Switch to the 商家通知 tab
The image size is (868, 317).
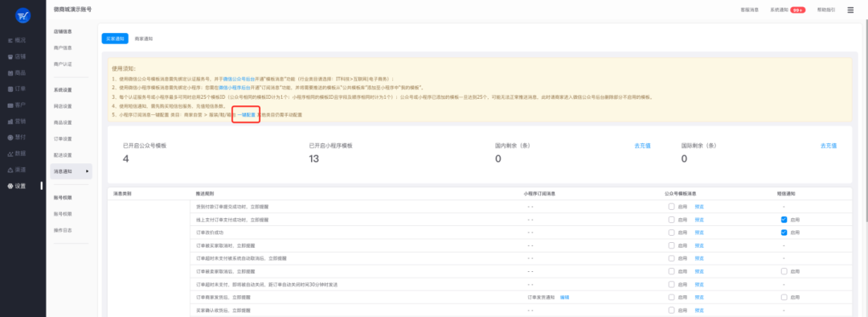(x=144, y=39)
